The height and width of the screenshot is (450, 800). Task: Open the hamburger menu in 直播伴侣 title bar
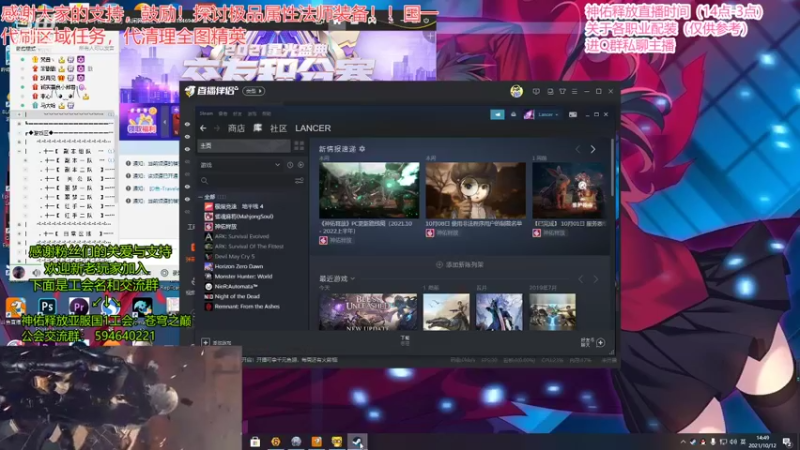[574, 91]
